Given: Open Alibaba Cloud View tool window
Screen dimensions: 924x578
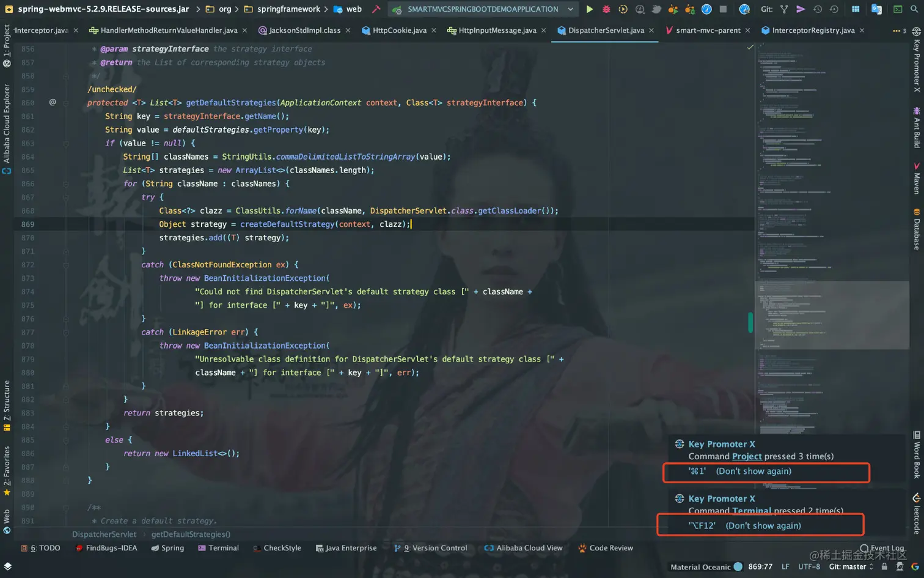Looking at the screenshot, I should click(x=524, y=548).
